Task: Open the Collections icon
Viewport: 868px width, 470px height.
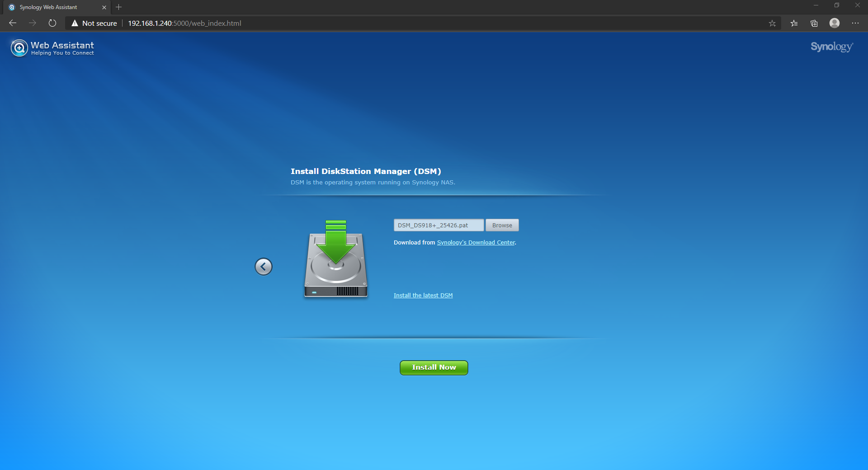Action: 814,23
